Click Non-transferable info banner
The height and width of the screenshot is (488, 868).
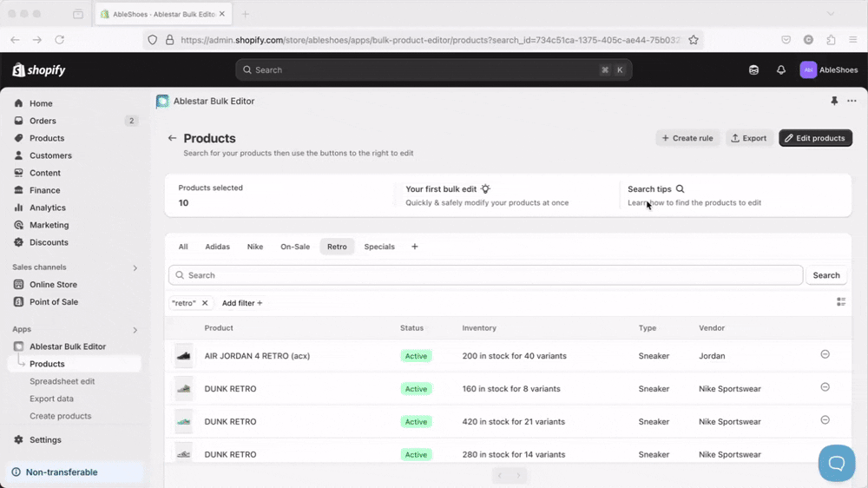(75, 472)
